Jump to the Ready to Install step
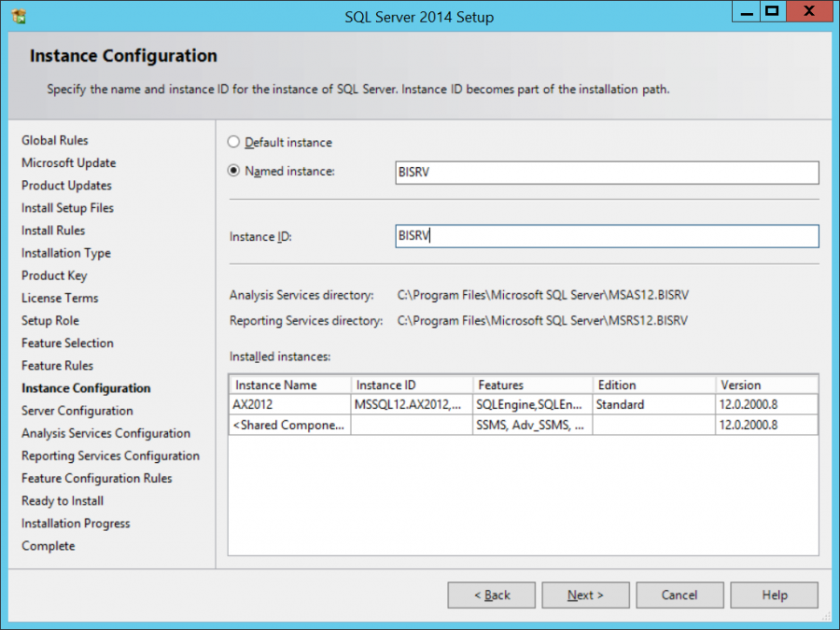This screenshot has height=630, width=840. point(62,500)
